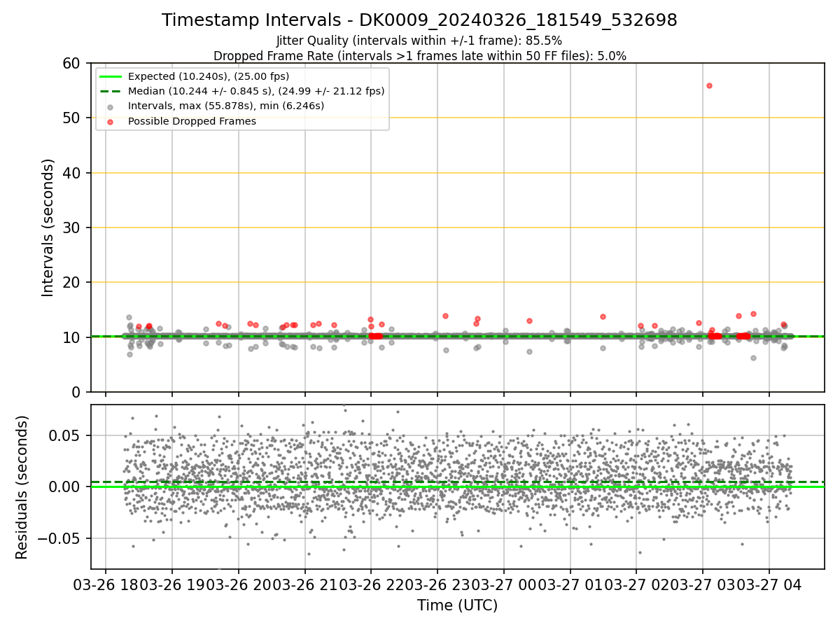Viewport: 840px width, 630px height.
Task: Select the lowest gray interval point near 6 seconds
Action: [753, 358]
